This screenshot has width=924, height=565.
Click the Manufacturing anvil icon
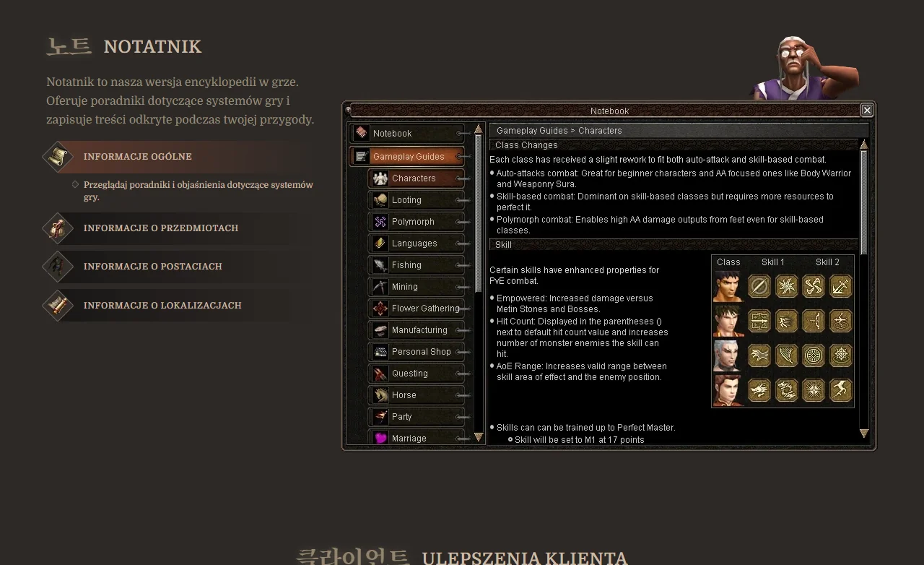coord(380,330)
